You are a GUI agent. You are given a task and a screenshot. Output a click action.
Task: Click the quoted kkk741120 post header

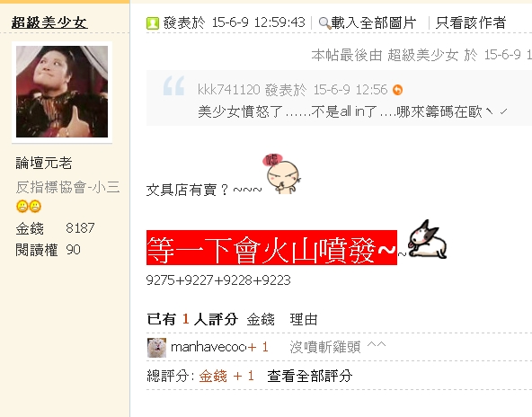(x=292, y=90)
